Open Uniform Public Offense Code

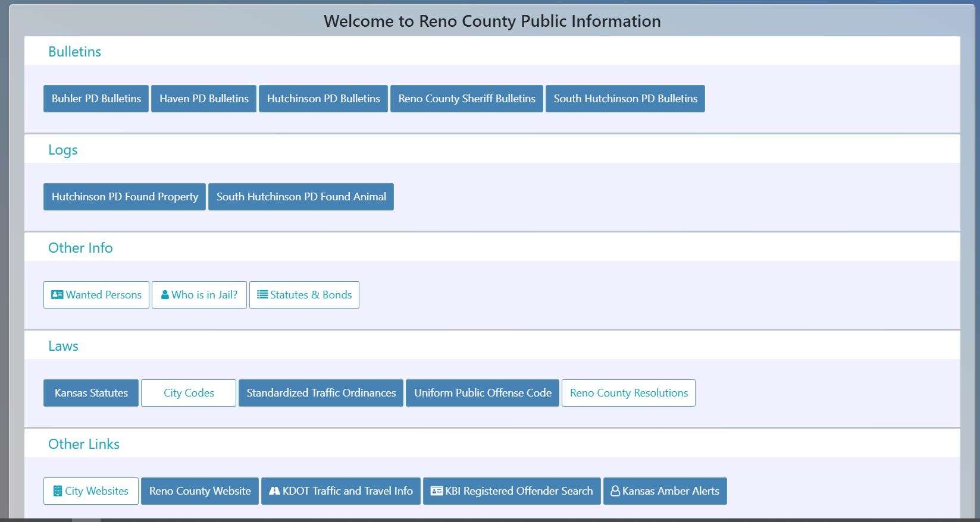click(x=483, y=393)
